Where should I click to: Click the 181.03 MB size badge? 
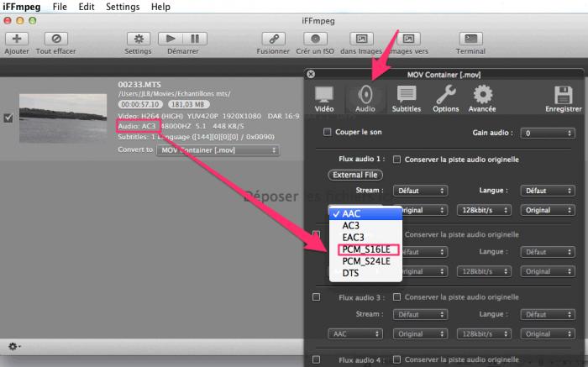pos(189,104)
